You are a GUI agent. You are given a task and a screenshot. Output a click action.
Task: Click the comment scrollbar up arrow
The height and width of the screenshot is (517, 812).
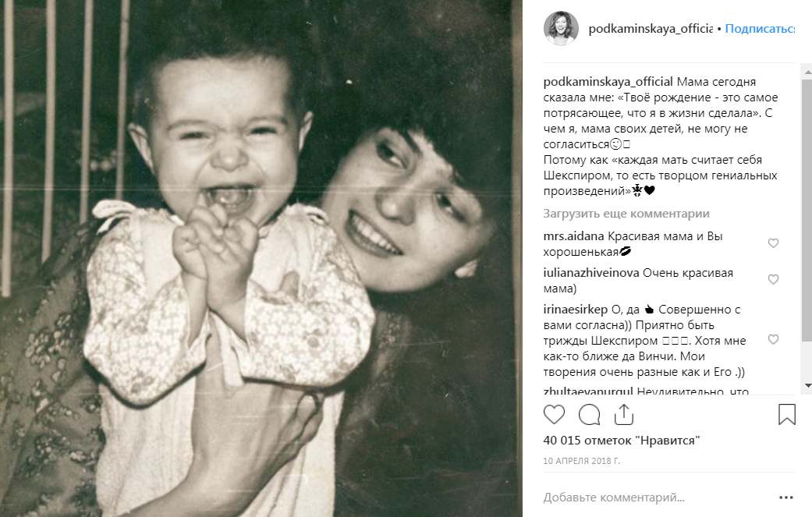pyautogui.click(x=807, y=72)
